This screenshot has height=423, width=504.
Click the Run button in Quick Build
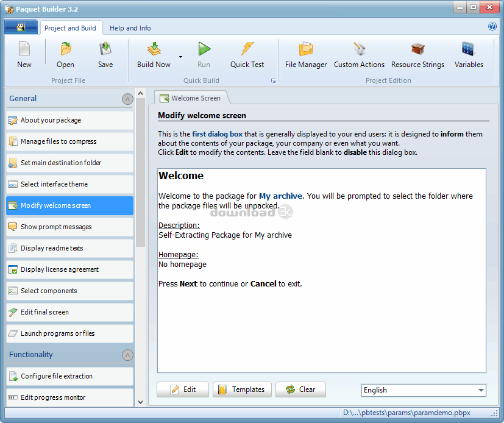204,55
